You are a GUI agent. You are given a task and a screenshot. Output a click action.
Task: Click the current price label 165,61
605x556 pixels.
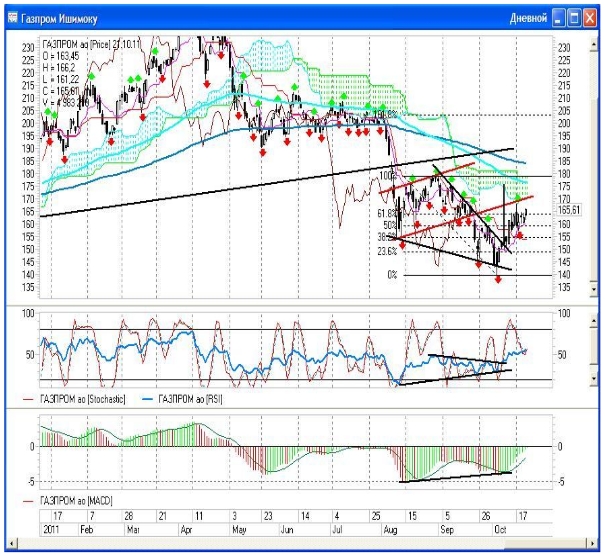coord(569,210)
